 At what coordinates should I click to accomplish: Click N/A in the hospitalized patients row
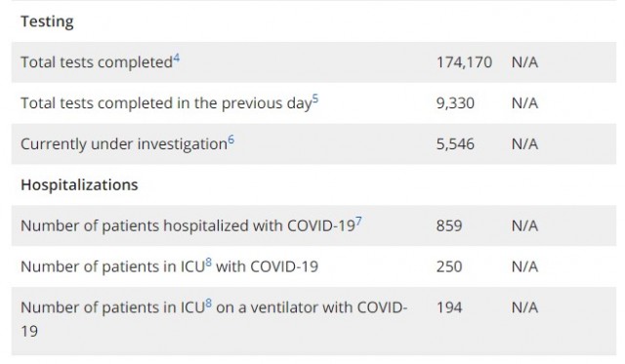[x=524, y=225]
